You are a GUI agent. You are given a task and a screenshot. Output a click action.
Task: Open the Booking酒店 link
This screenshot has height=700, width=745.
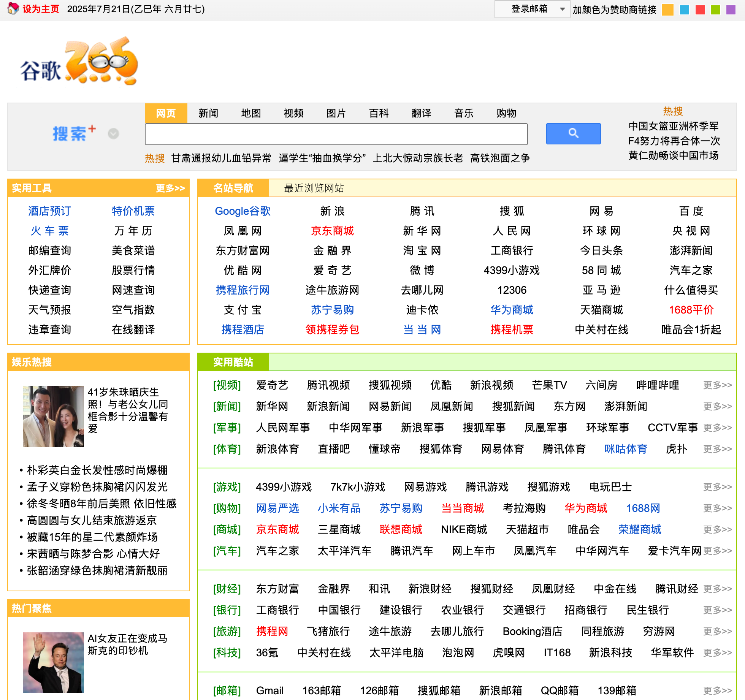pyautogui.click(x=533, y=631)
